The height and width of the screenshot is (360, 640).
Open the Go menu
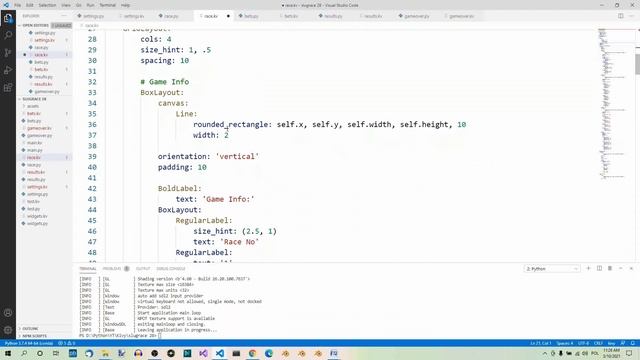tap(78, 5)
